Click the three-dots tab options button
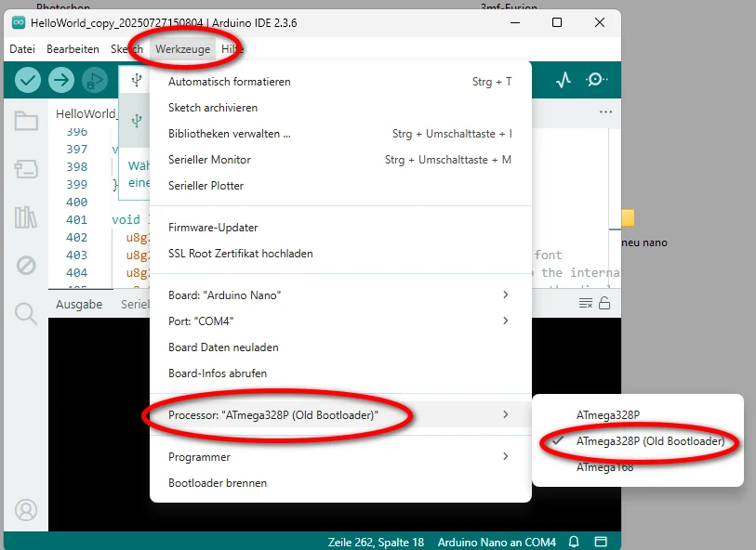This screenshot has height=550, width=756. (x=605, y=111)
